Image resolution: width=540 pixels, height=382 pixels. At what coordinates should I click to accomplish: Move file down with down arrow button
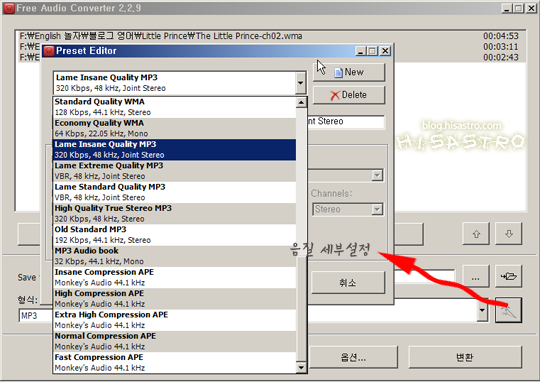(509, 234)
